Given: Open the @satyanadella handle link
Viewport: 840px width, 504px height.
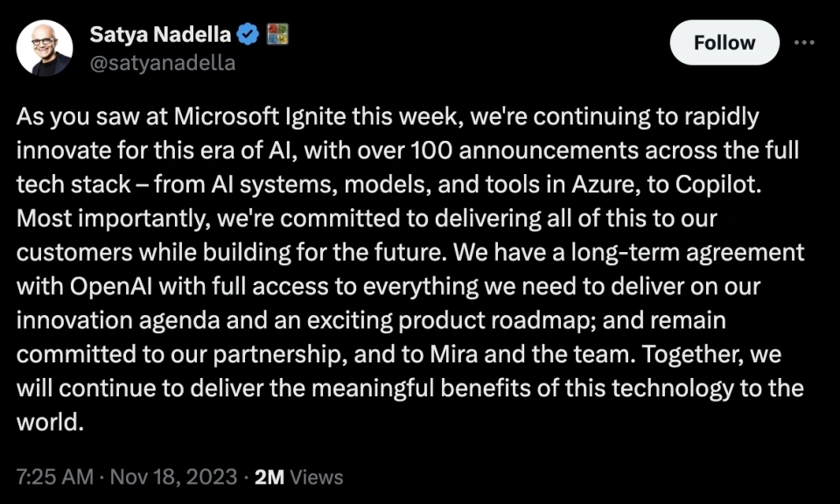Looking at the screenshot, I should tap(163, 63).
